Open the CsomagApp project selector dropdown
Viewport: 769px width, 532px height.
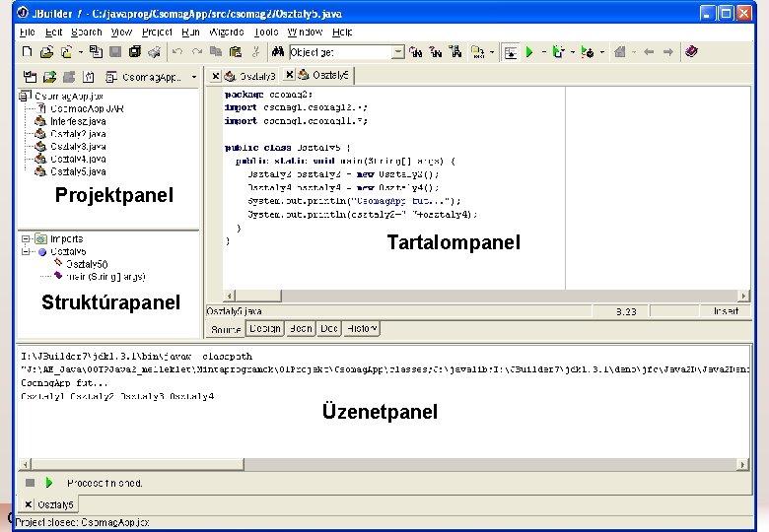point(194,77)
